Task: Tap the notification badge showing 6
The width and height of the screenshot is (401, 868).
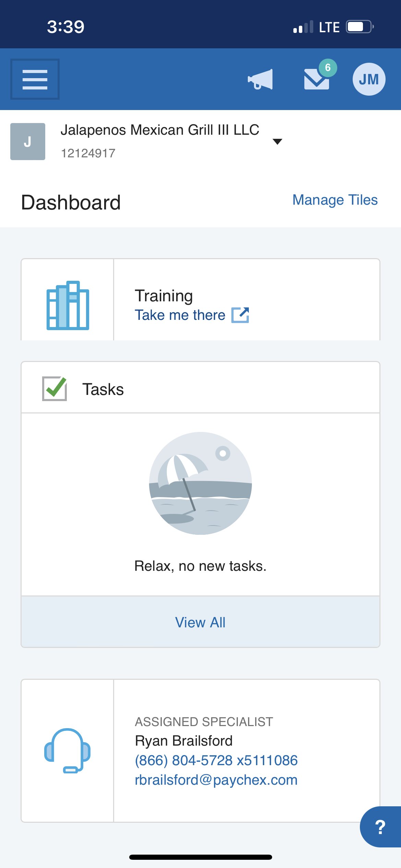Action: [x=328, y=68]
